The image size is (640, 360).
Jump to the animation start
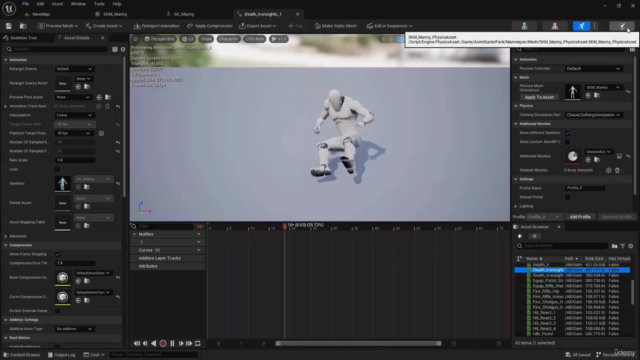click(137, 344)
